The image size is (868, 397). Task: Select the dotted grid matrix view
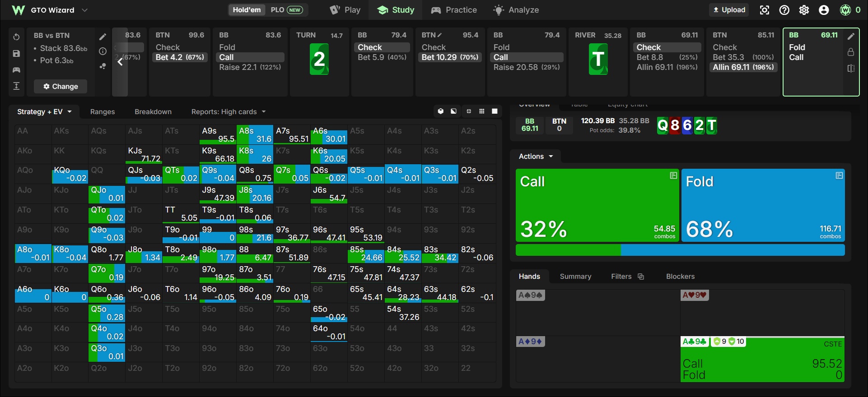pyautogui.click(x=482, y=111)
